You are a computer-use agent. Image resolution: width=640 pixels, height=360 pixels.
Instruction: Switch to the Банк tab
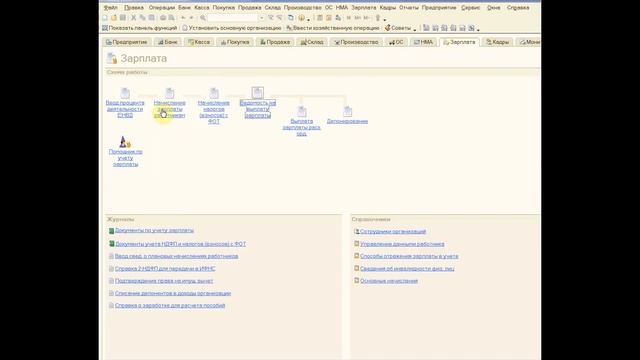tap(168, 42)
